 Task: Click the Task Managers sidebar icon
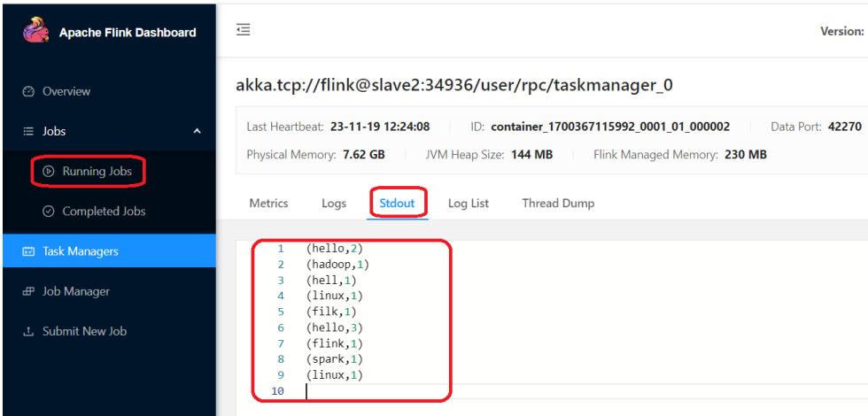27,251
